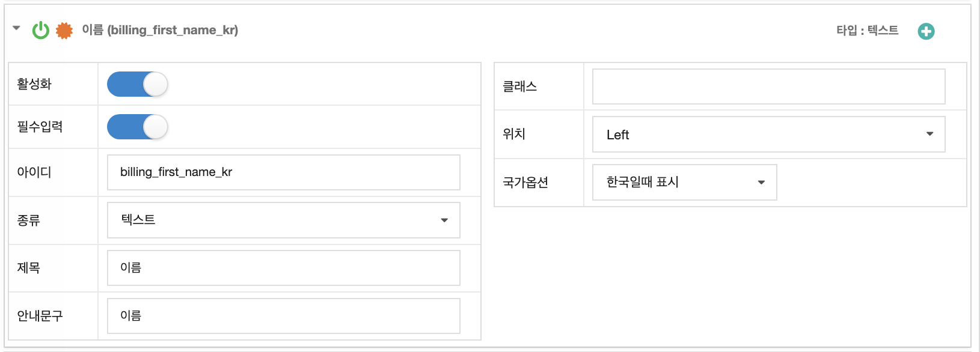
Task: Click into the 제목 text field
Action: point(284,268)
